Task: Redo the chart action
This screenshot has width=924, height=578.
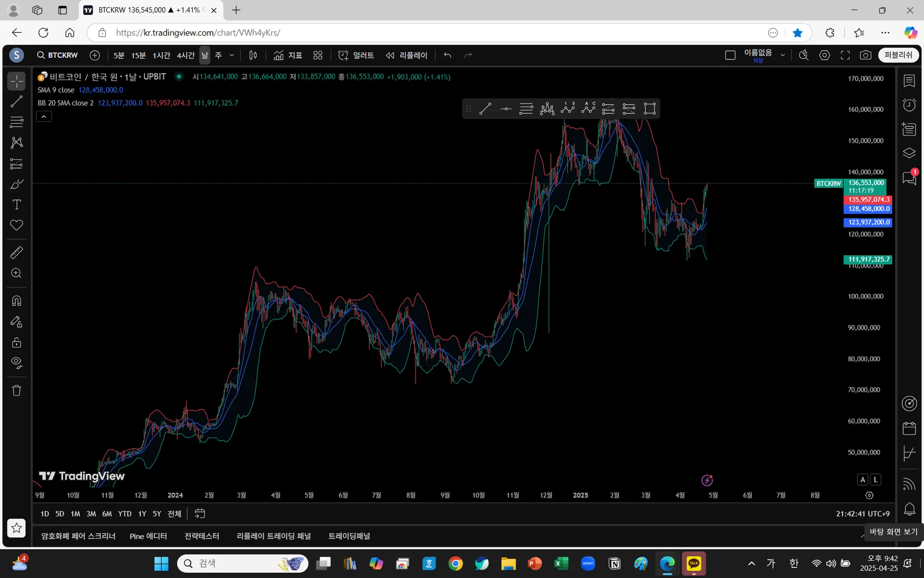Action: 468,55
